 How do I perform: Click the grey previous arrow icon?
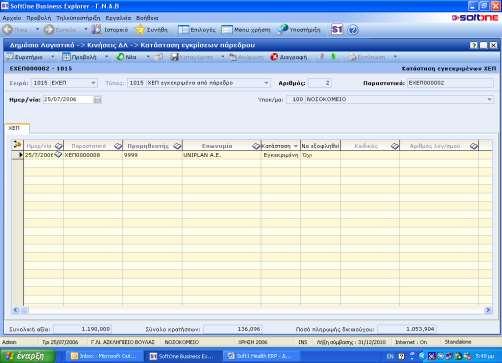click(322, 57)
